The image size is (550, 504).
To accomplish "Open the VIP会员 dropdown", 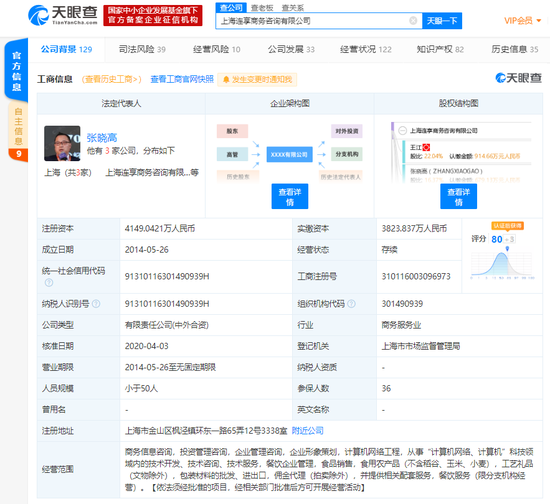I will [x=522, y=21].
